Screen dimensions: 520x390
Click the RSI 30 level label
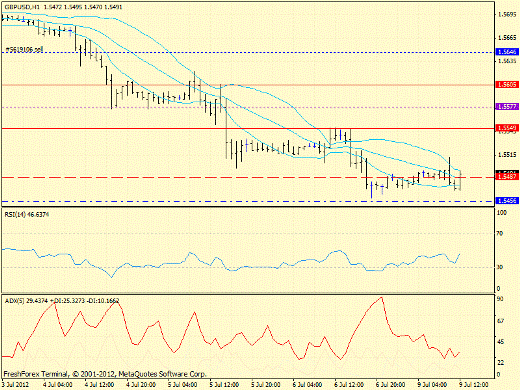(500, 267)
